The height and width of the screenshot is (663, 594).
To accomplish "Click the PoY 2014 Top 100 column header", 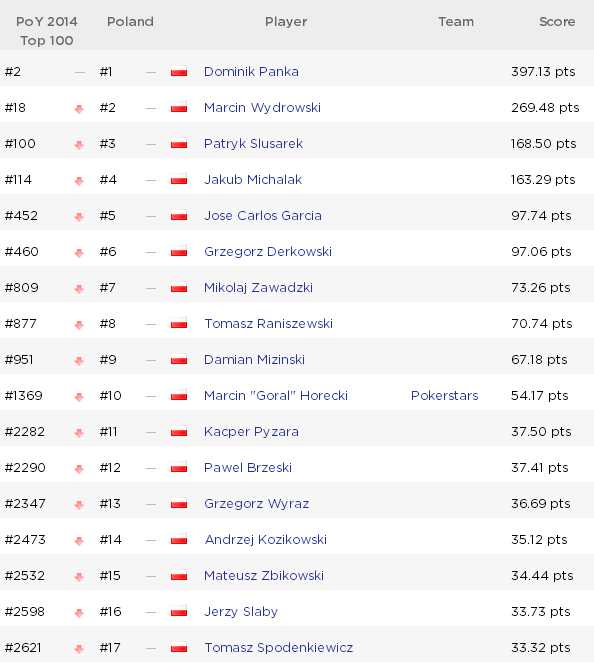I will (47, 31).
